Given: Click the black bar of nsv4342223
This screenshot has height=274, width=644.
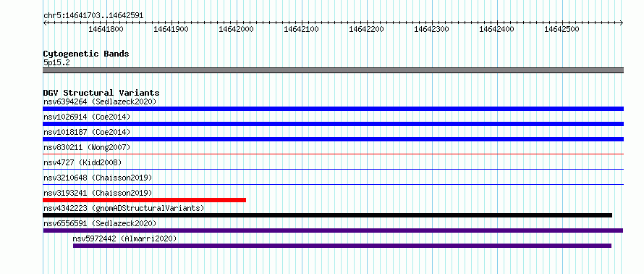Looking at the screenshot, I should pyautogui.click(x=327, y=215).
